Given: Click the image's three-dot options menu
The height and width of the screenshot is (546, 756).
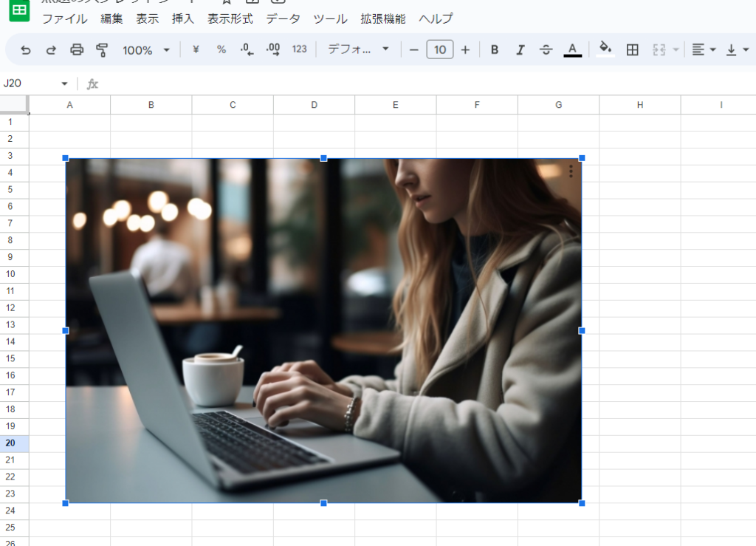Looking at the screenshot, I should [571, 171].
